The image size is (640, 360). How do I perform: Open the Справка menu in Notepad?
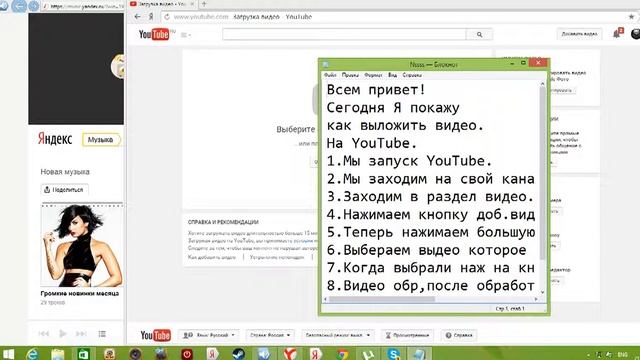pyautogui.click(x=412, y=75)
